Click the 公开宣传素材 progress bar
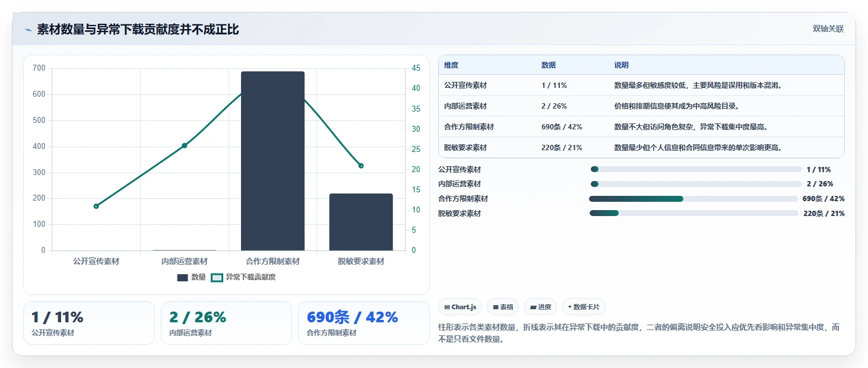The image size is (868, 368). coord(696,169)
